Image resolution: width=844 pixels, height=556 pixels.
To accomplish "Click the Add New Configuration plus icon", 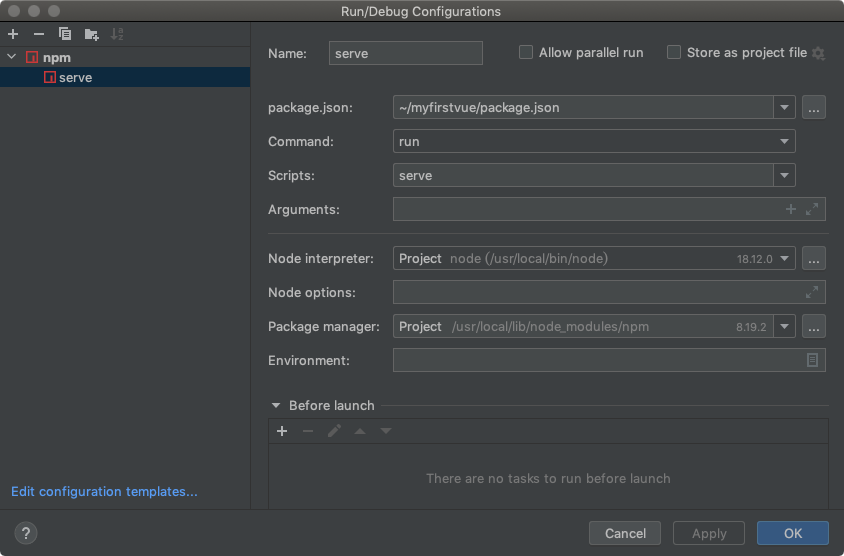I will coord(13,34).
